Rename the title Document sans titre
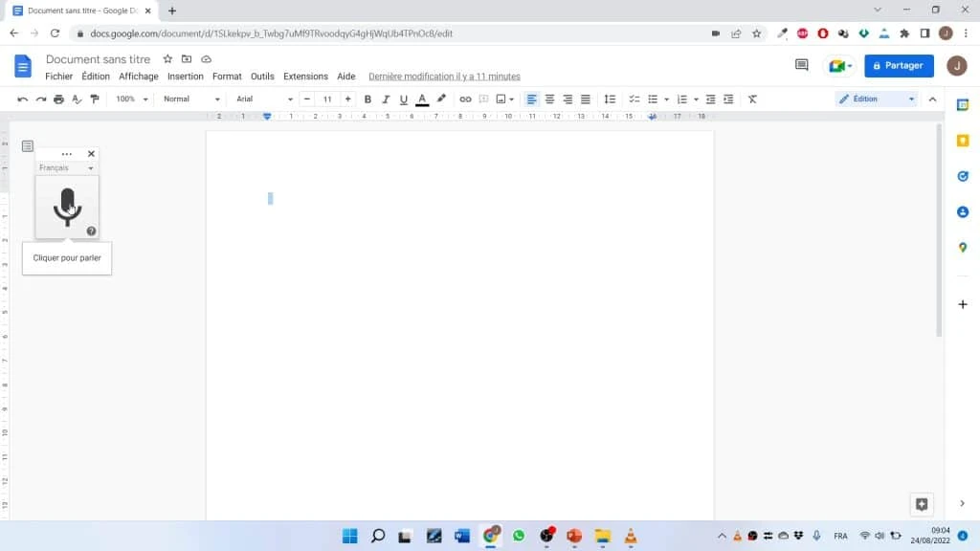Image resolution: width=980 pixels, height=551 pixels. 99,59
